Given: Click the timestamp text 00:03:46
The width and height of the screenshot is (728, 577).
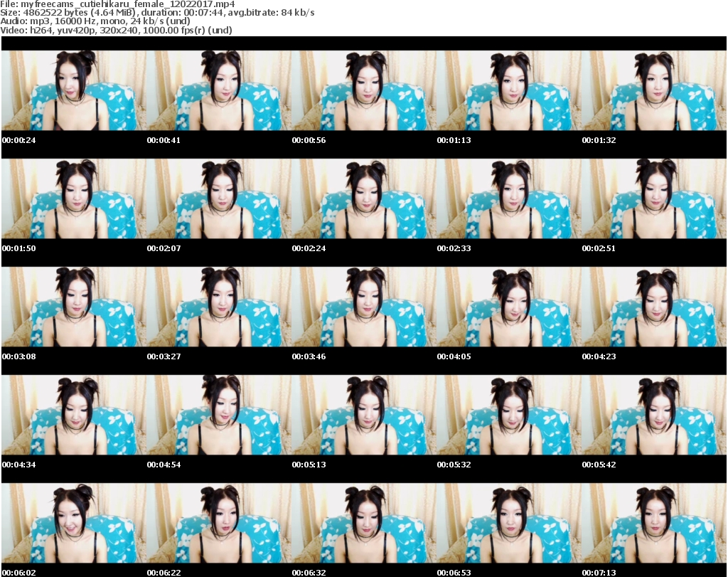Looking at the screenshot, I should [x=309, y=356].
